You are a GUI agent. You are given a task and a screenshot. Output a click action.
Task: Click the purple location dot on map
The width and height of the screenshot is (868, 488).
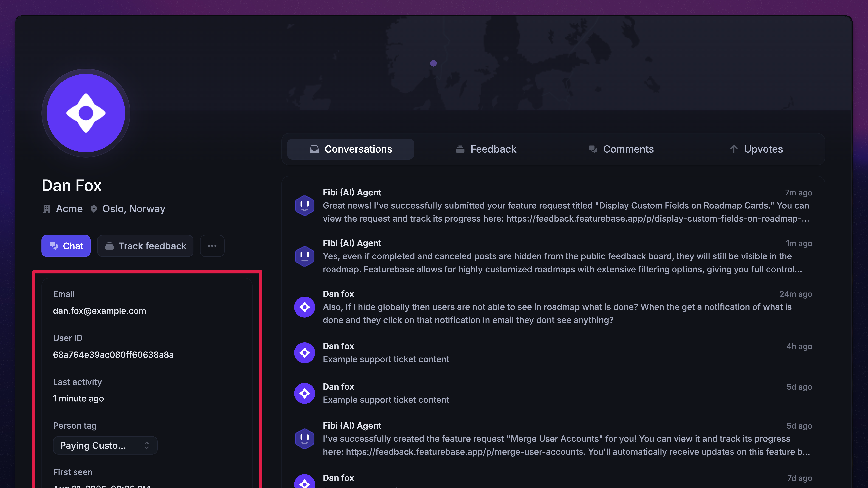pos(433,63)
